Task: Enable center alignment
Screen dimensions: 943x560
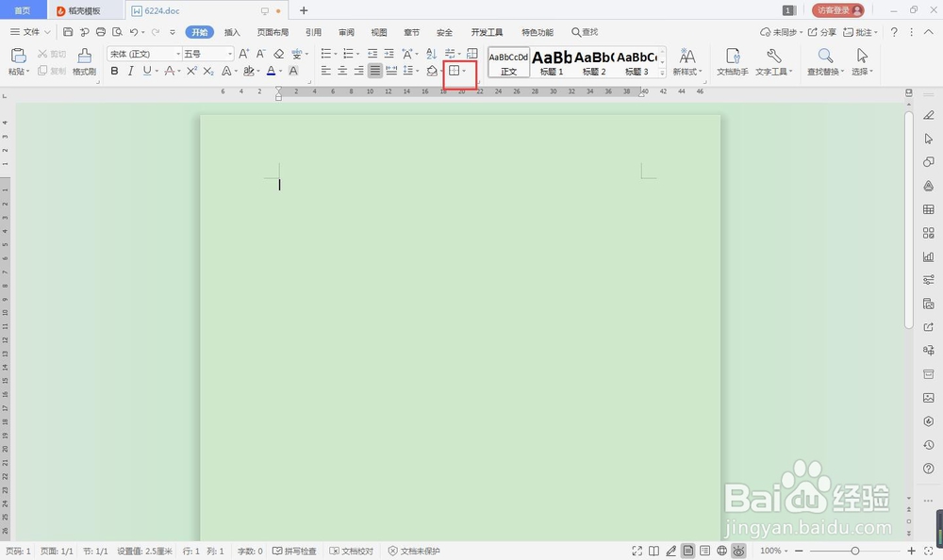Action: (340, 71)
